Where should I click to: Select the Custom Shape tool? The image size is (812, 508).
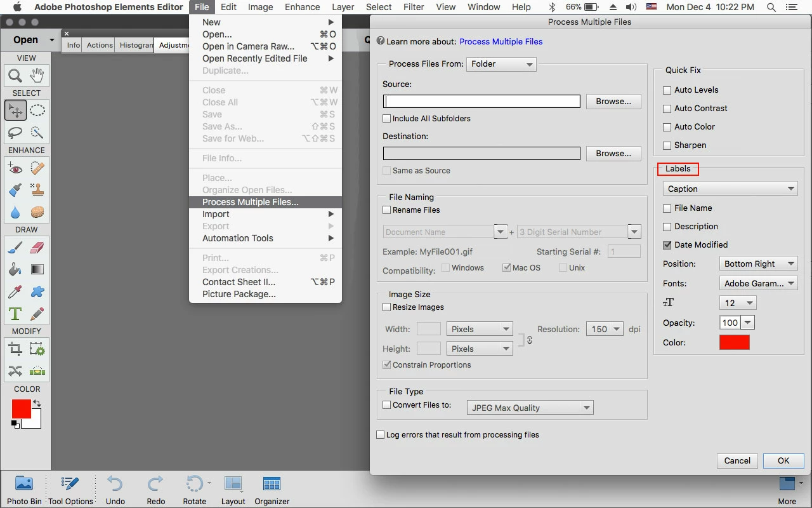(37, 291)
